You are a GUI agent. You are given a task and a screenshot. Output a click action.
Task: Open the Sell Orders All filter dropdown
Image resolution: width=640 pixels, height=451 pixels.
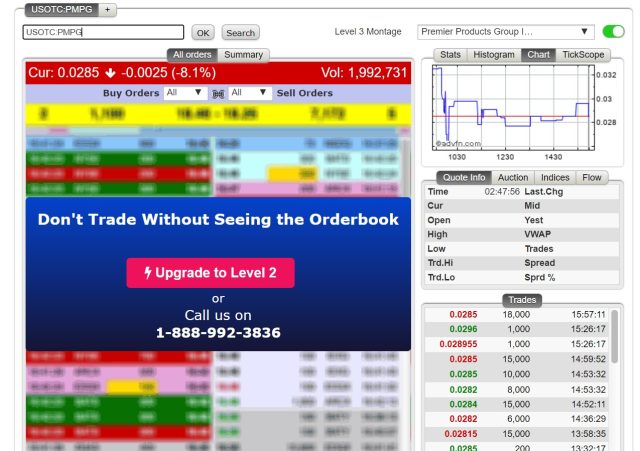(250, 93)
